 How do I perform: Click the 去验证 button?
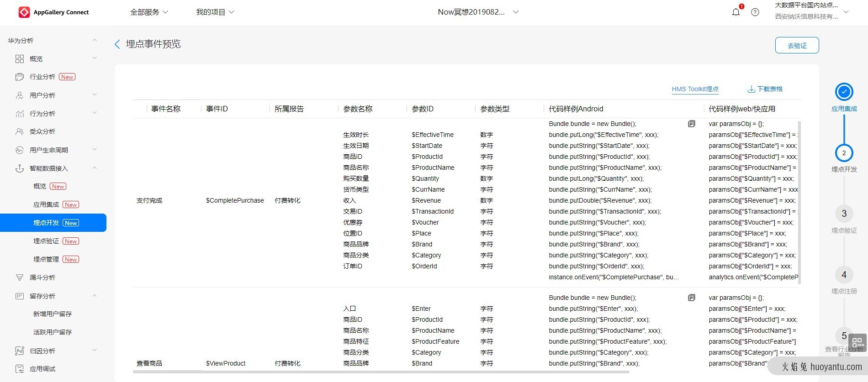click(797, 45)
